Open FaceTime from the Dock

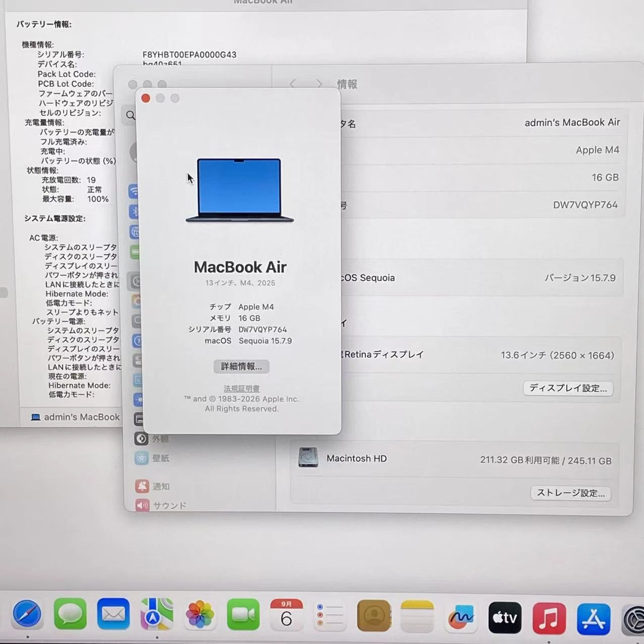coord(243,615)
